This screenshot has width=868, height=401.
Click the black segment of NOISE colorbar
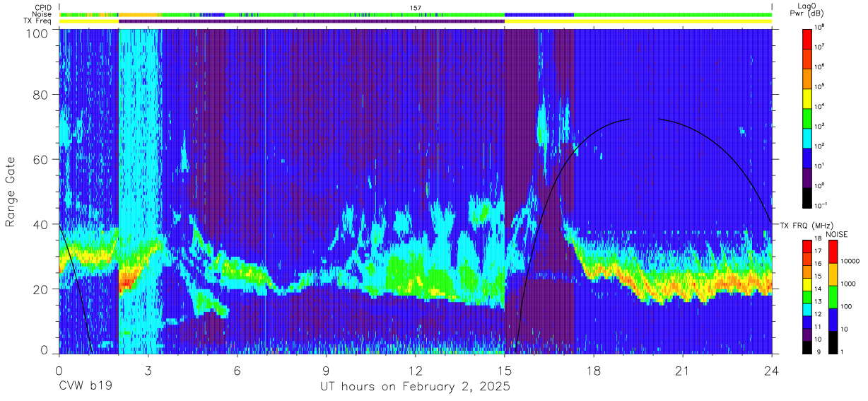tap(833, 342)
